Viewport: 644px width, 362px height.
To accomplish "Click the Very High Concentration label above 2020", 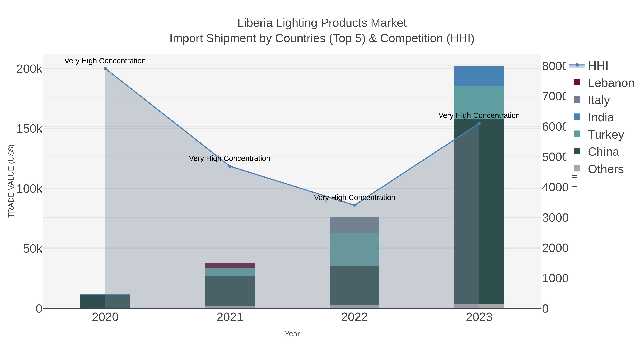I will (105, 61).
